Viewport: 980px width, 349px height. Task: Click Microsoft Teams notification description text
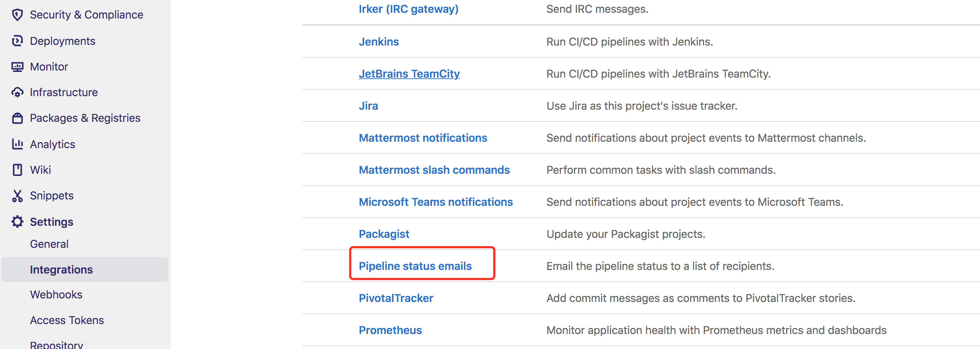[x=695, y=202]
